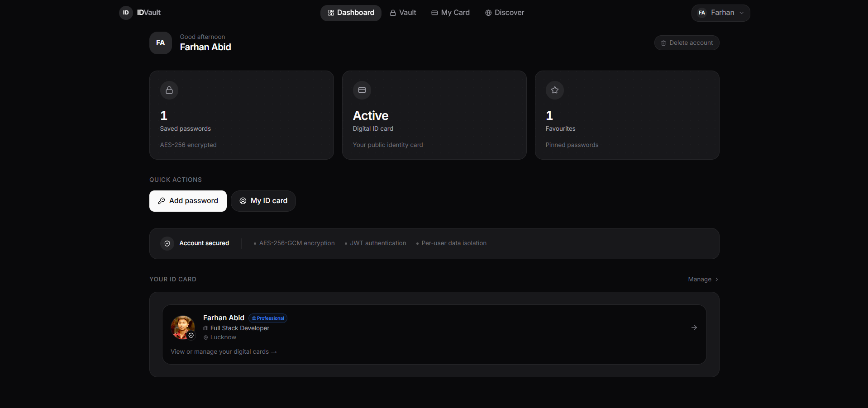Select the Active status text
The image size is (868, 408).
[371, 116]
